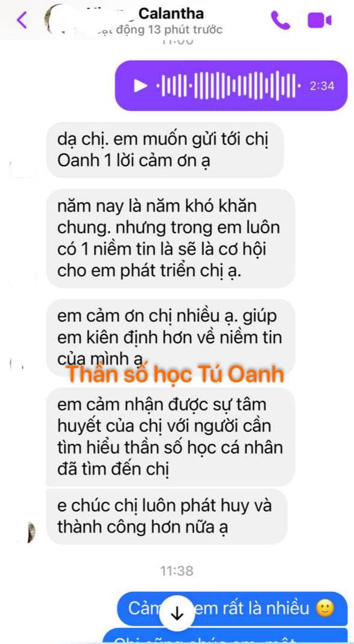Start a video call with Calantha
The image size is (354, 644).
[x=320, y=20]
